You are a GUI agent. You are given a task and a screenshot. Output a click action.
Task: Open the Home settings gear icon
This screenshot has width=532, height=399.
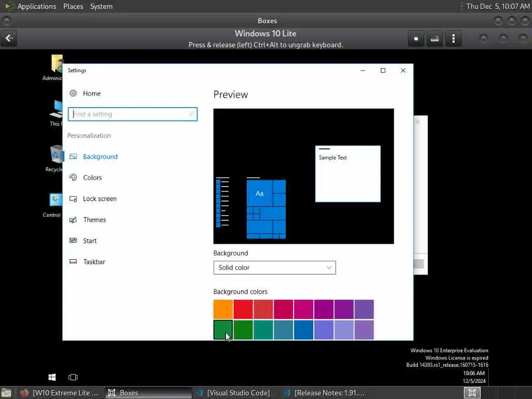point(73,94)
